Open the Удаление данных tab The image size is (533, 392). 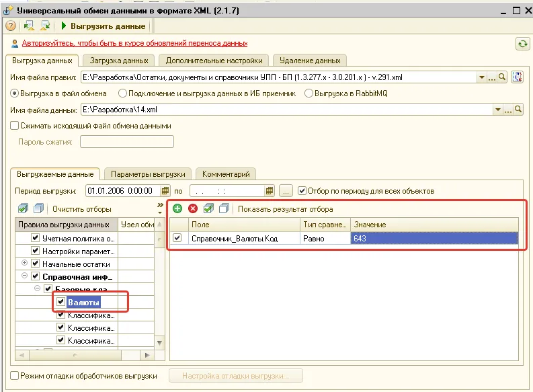(310, 61)
